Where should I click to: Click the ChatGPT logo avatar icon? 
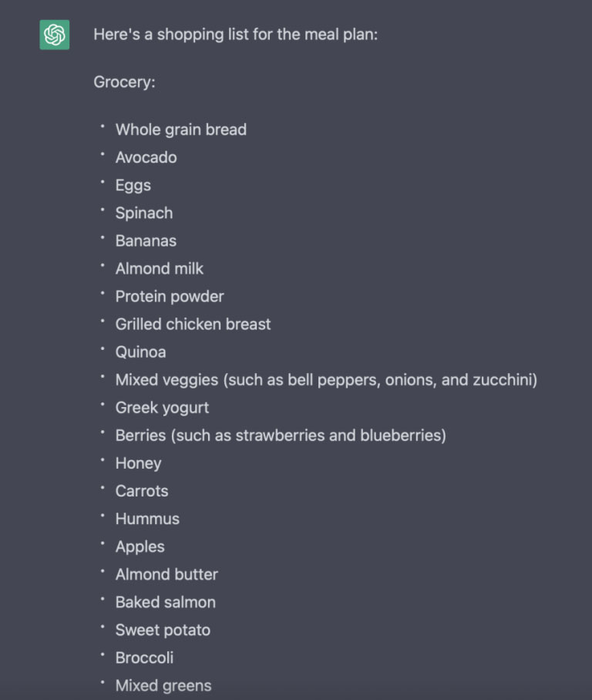tap(55, 35)
